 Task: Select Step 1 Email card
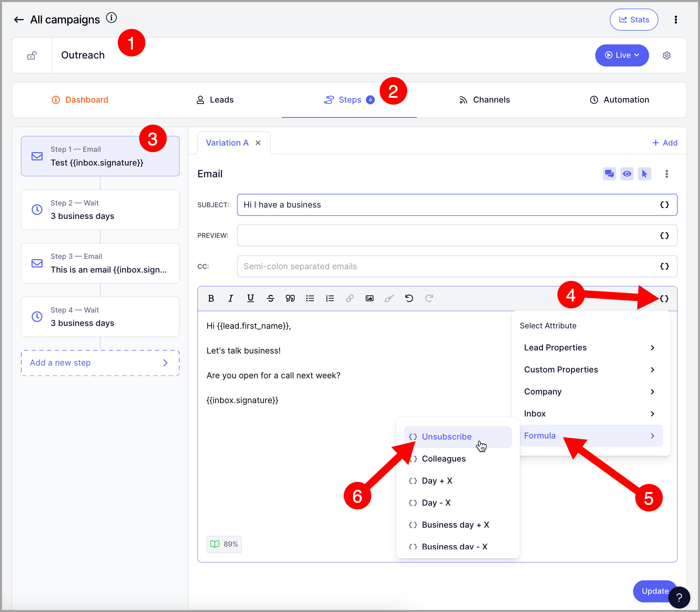(x=100, y=156)
